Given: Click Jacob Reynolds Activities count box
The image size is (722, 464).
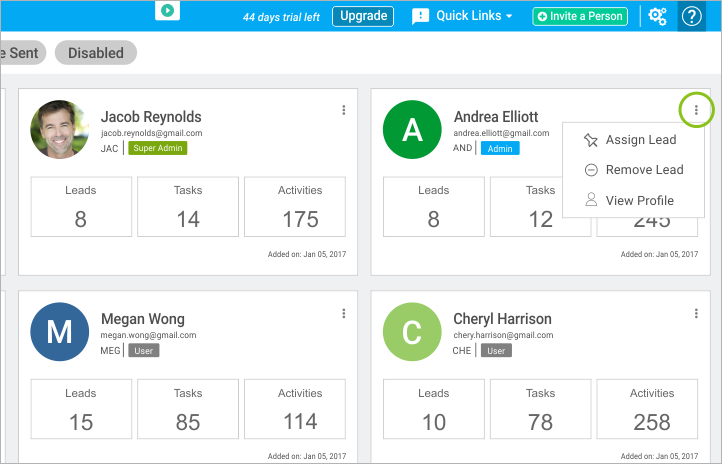Looking at the screenshot, I should (x=300, y=208).
